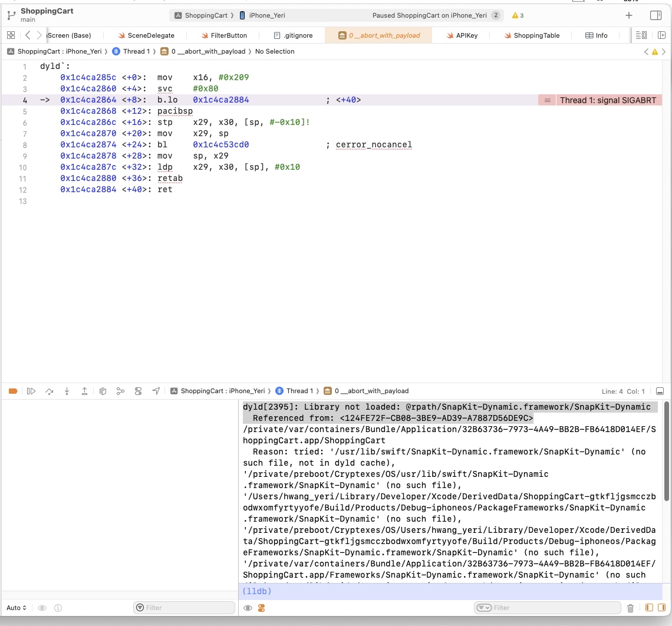This screenshot has width=672, height=626.
Task: Choose iPhone_Yeri run destination
Action: [x=262, y=15]
